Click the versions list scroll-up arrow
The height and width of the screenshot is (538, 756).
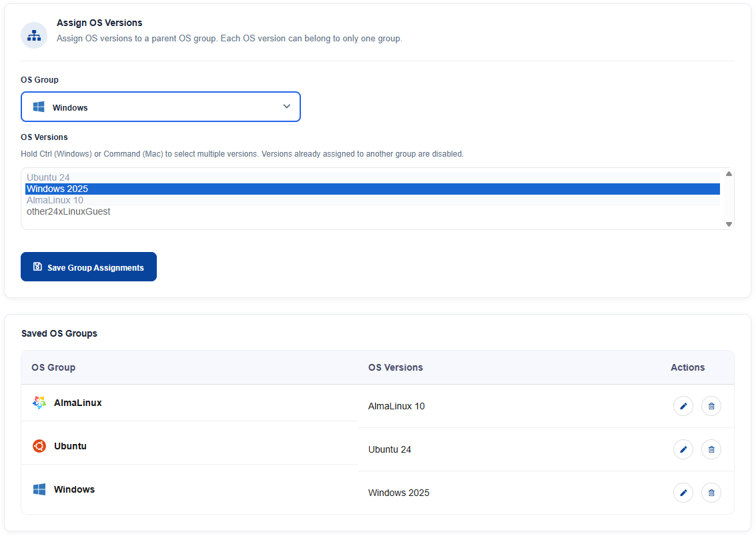click(729, 174)
